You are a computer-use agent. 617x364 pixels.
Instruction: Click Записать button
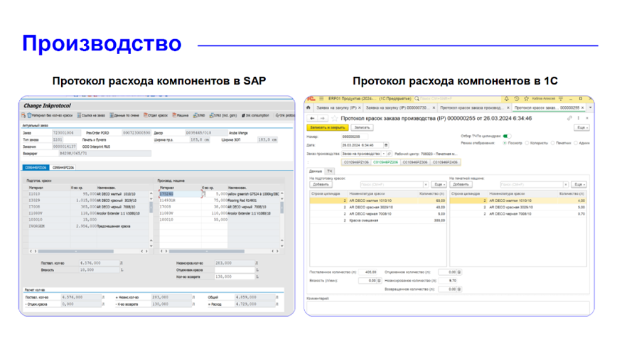[362, 127]
